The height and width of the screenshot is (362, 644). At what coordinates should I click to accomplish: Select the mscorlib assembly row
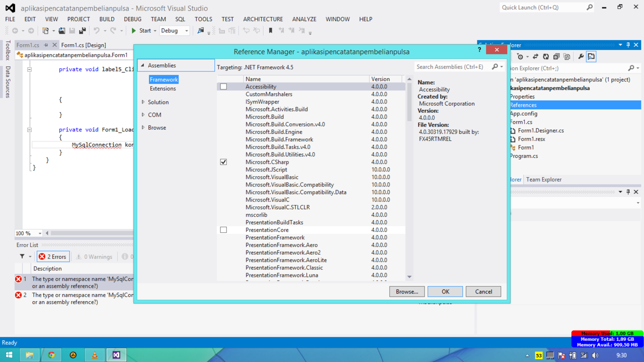pyautogui.click(x=311, y=215)
